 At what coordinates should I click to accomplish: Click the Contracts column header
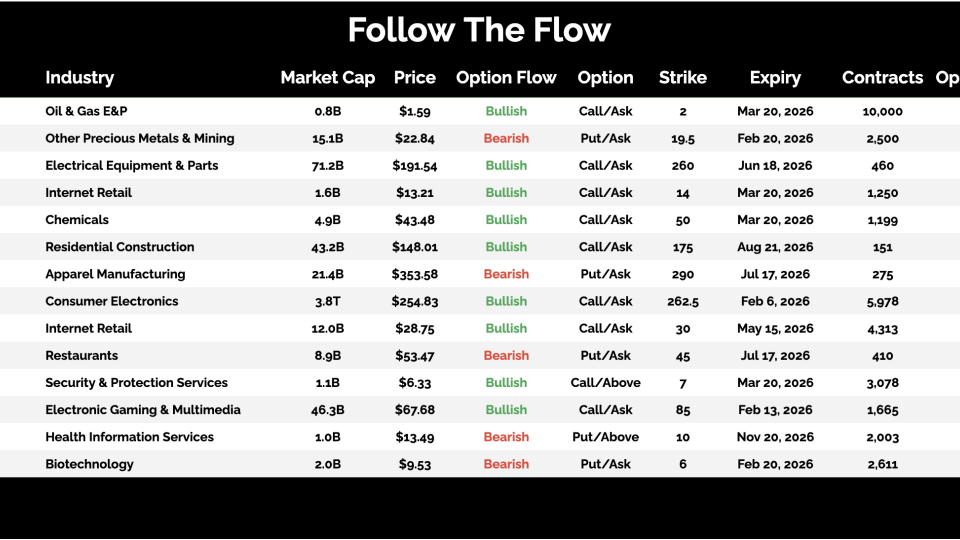pyautogui.click(x=882, y=78)
